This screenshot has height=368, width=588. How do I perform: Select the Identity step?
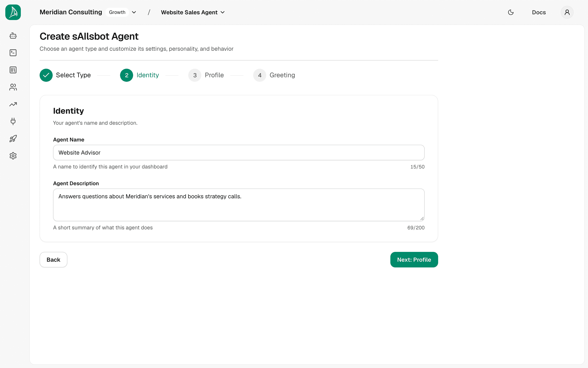tap(139, 75)
